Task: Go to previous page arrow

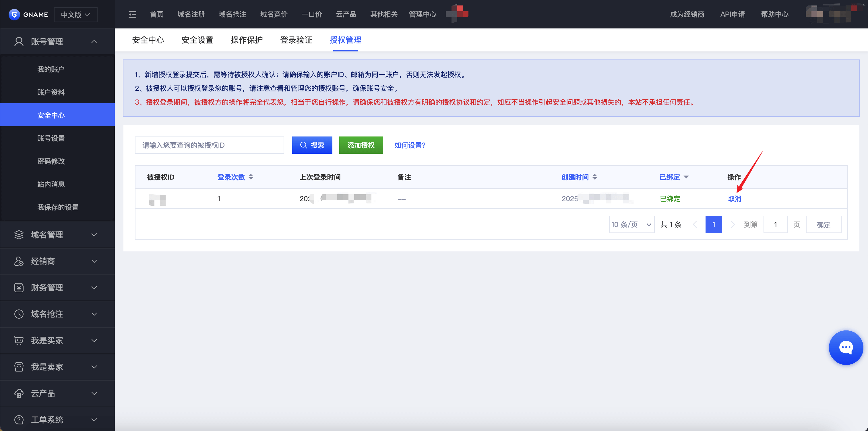Action: (695, 225)
